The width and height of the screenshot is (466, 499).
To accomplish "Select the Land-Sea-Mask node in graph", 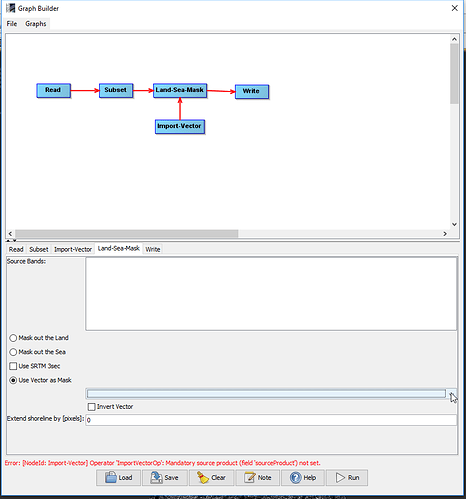I will [180, 90].
